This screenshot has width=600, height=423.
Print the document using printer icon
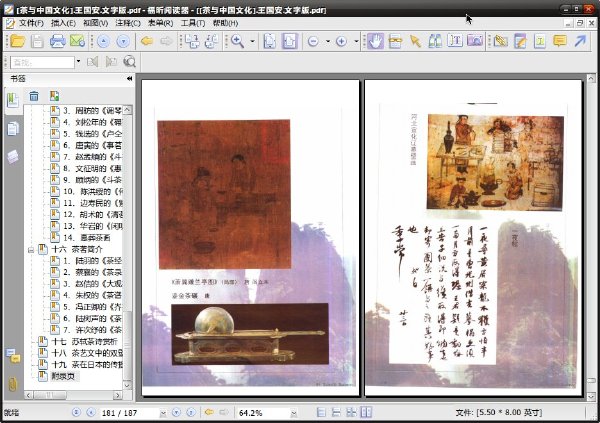tap(57, 41)
